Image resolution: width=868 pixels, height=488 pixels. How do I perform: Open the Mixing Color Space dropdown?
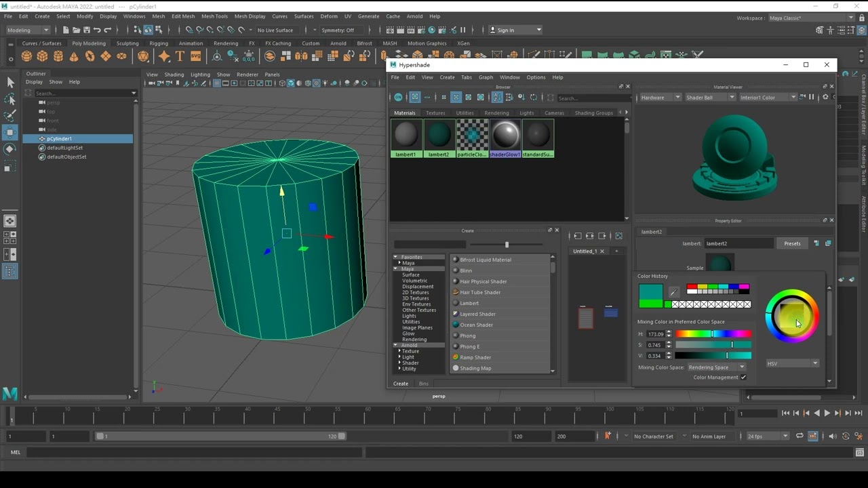716,367
